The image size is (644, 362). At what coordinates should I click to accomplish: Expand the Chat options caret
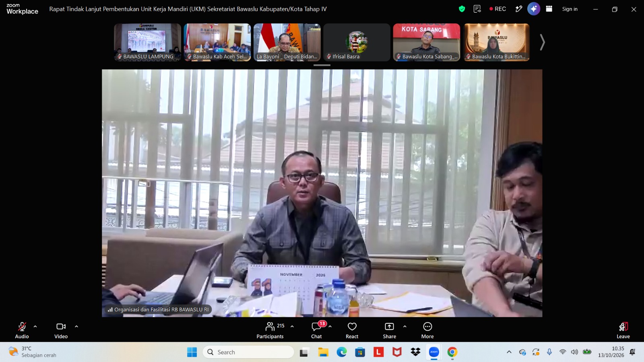(330, 327)
